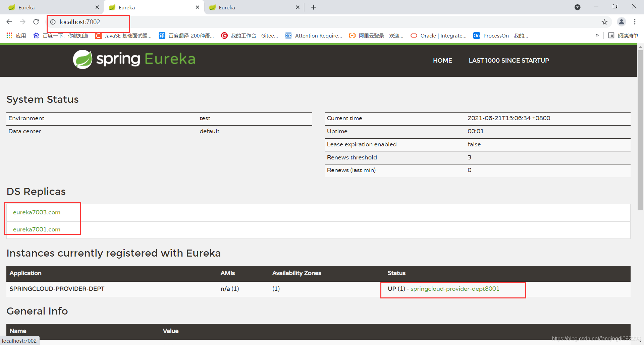Screen dimensions: 644x345
Task: Show more bookmarks with the double chevron
Action: (x=597, y=35)
